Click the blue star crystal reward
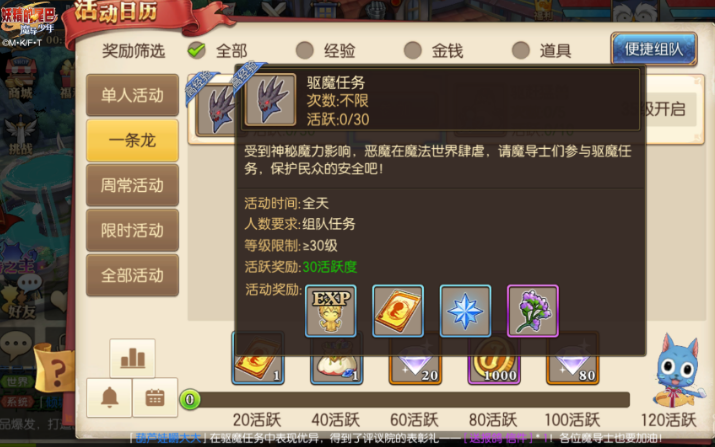 465,311
